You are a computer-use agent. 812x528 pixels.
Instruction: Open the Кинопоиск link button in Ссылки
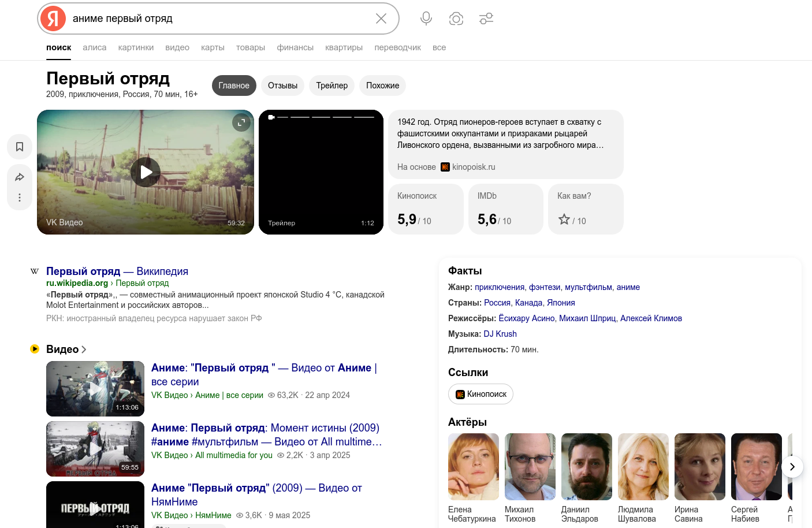pos(481,394)
